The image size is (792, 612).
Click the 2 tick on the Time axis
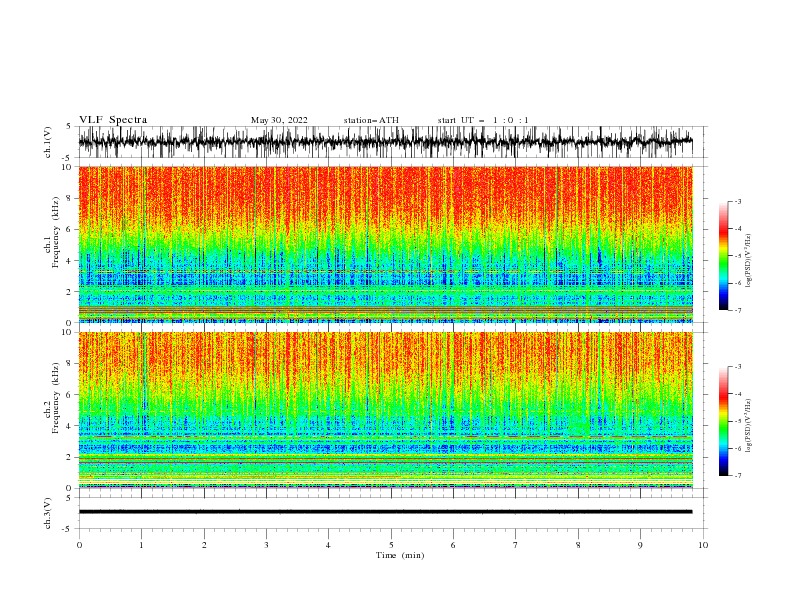[204, 545]
